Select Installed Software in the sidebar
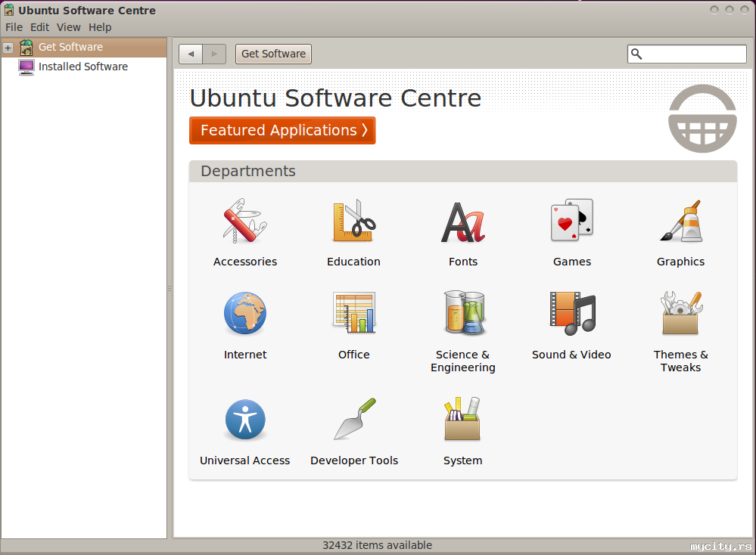The height and width of the screenshot is (555, 756). click(84, 67)
